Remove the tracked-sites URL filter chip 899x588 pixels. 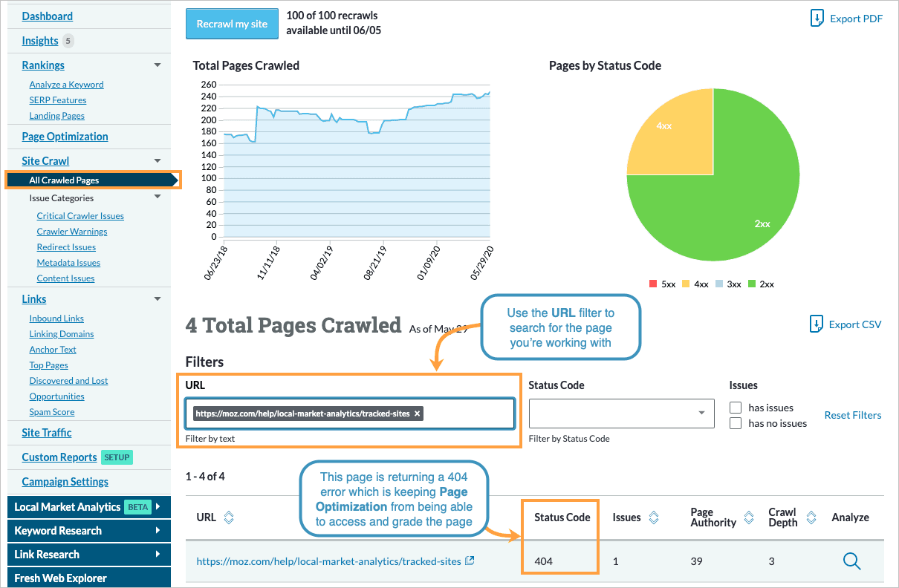coord(417,414)
